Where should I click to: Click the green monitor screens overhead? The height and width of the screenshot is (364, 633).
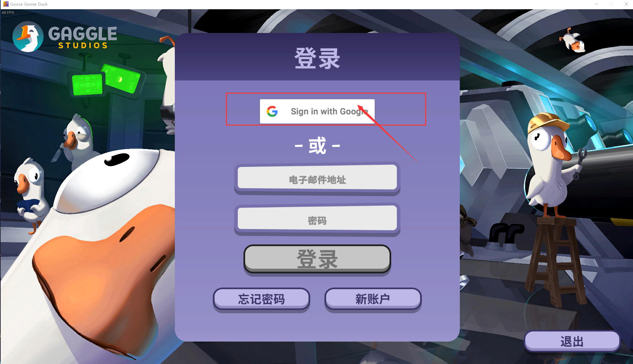point(106,80)
